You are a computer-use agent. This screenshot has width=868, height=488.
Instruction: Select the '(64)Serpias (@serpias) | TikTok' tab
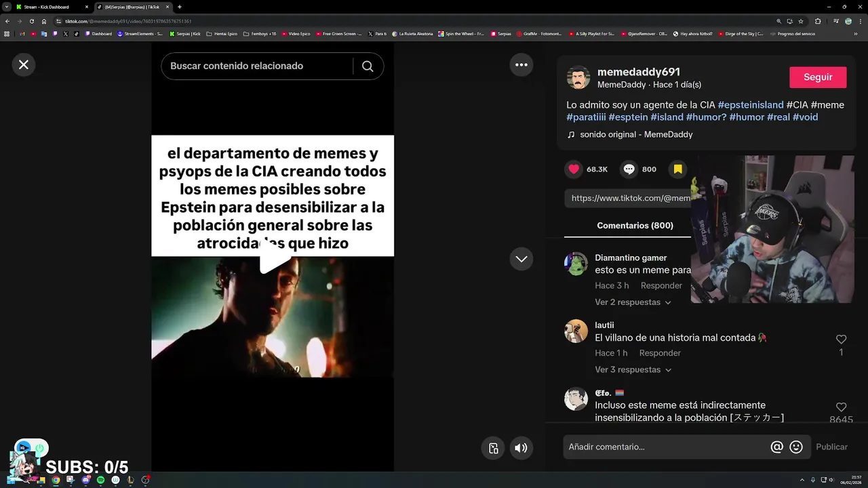click(x=132, y=7)
